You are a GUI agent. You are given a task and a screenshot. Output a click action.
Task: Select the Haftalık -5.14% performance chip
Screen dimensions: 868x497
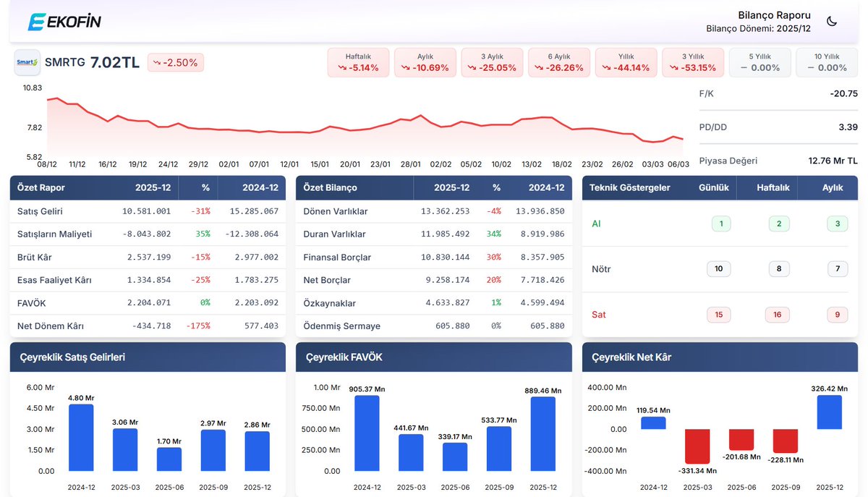pos(358,62)
